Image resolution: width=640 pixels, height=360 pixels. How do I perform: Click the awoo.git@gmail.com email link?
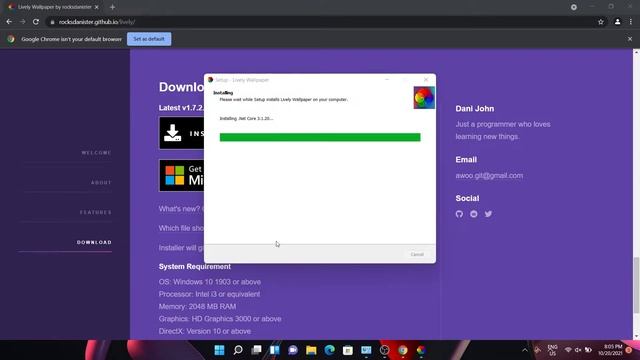pos(489,176)
